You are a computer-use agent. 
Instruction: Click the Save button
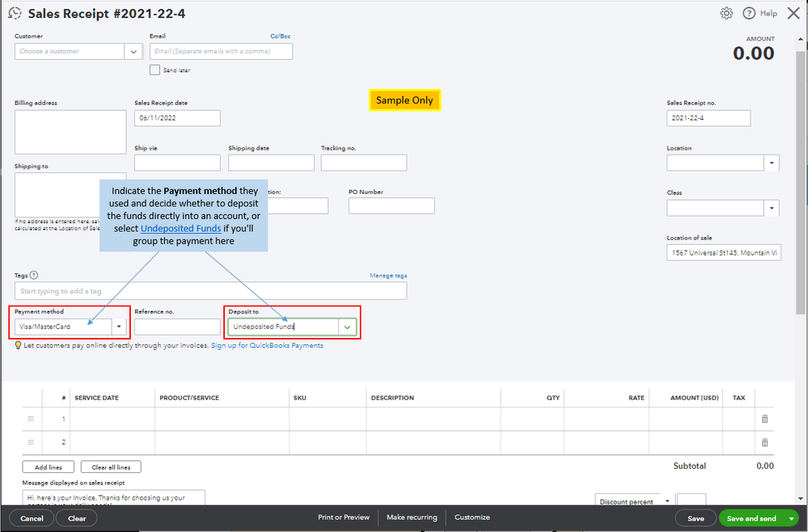[696, 518]
